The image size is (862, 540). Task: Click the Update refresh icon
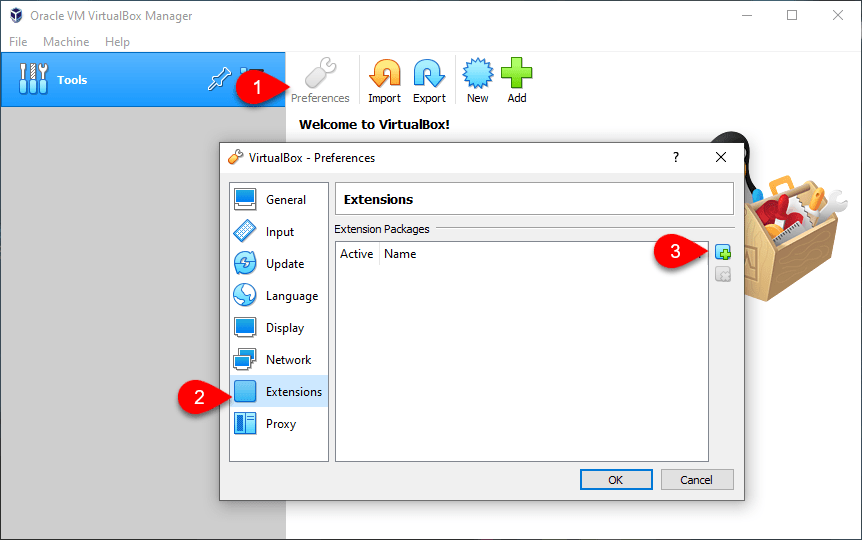point(245,263)
